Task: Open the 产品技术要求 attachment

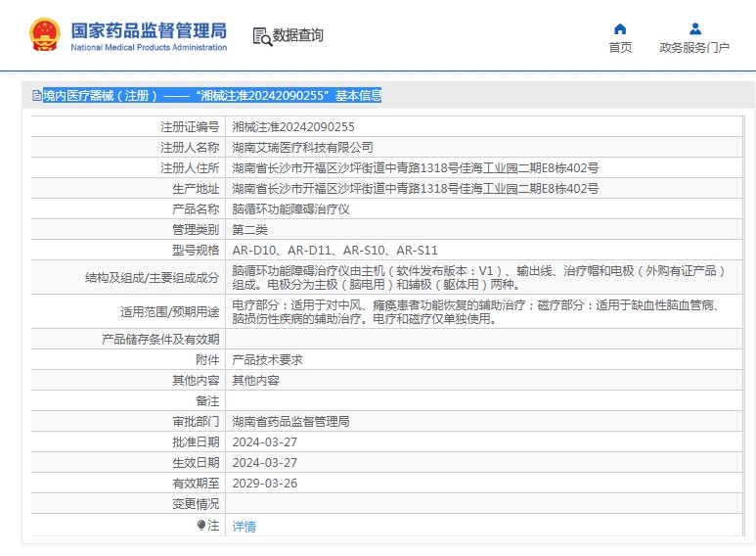Action: (x=267, y=359)
